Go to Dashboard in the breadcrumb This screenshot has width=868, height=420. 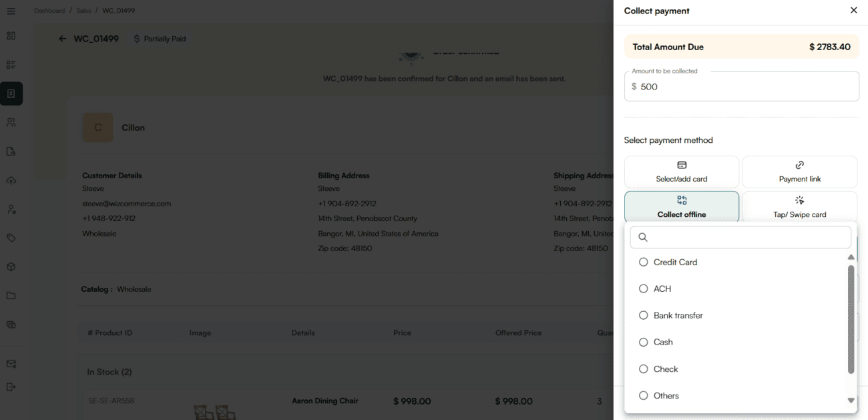point(49,11)
